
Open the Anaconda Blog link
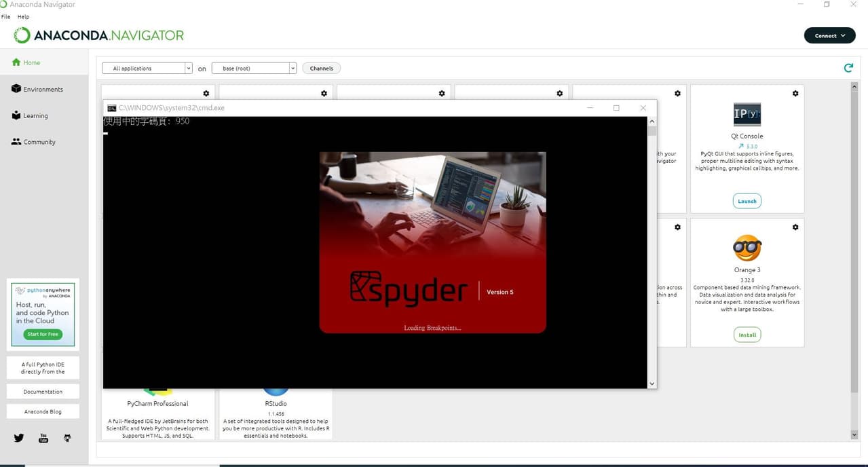43,411
